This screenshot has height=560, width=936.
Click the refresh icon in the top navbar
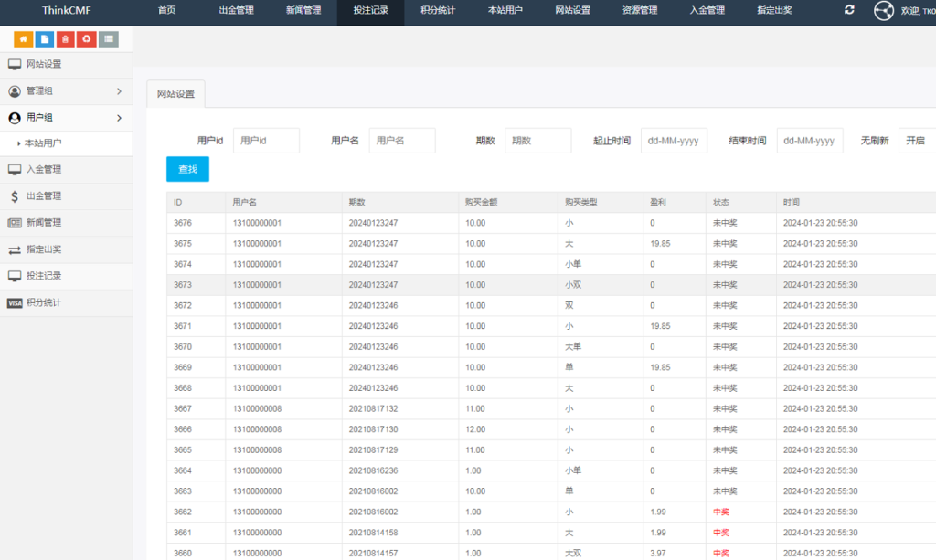[x=850, y=10]
